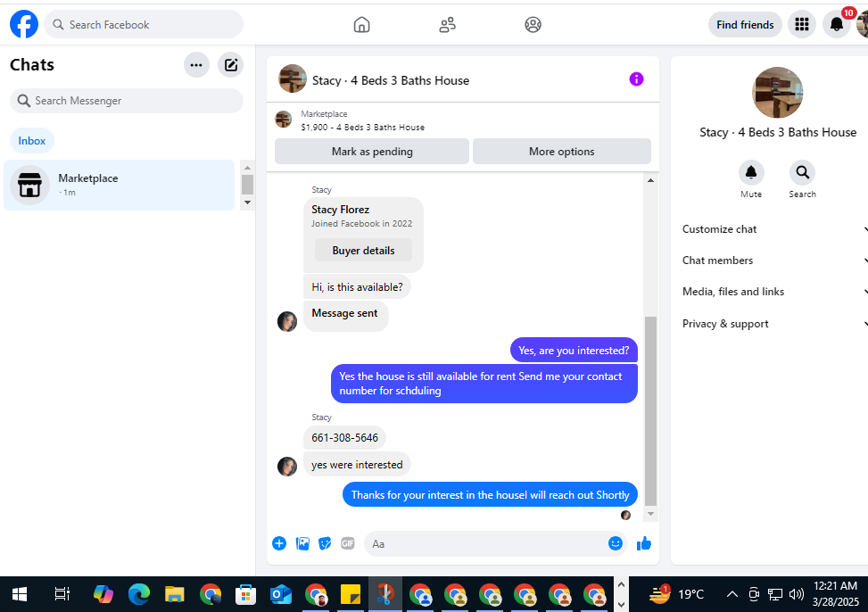Click the large listing photo in right panel
Image resolution: width=868 pixels, height=612 pixels.
point(777,93)
